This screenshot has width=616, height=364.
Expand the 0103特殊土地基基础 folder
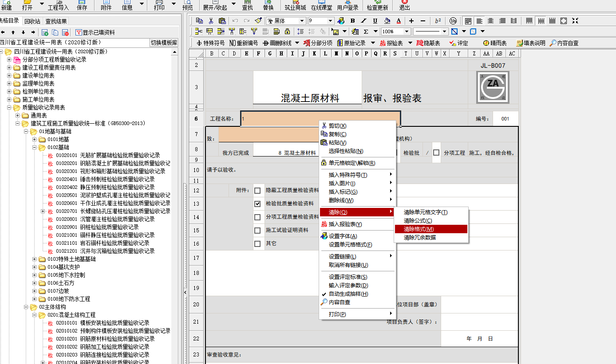pos(35,259)
